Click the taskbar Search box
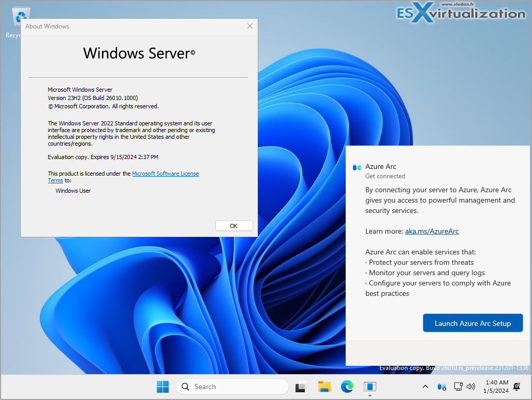532x400 pixels. 232,387
